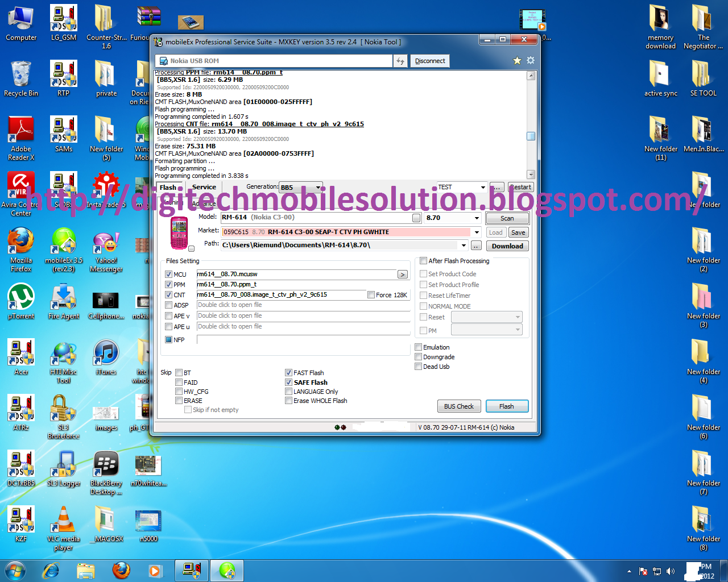Toggle the SAFE Flash checkbox
Image resolution: width=728 pixels, height=582 pixels.
tap(288, 383)
